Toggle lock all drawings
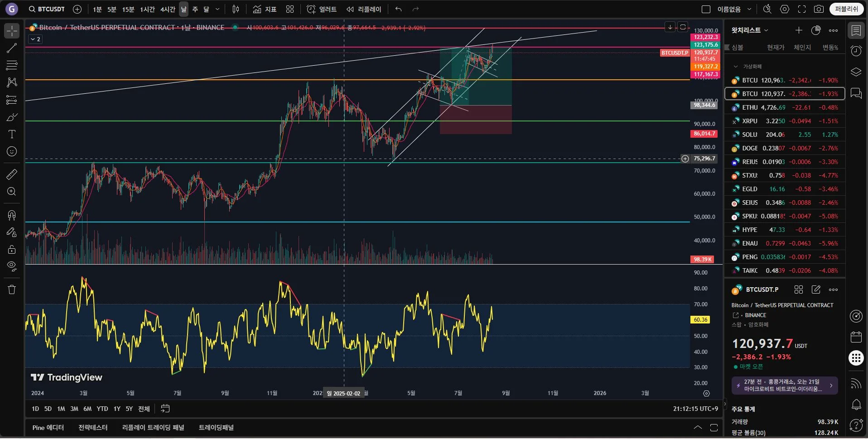This screenshot has width=868, height=439. pos(12,250)
